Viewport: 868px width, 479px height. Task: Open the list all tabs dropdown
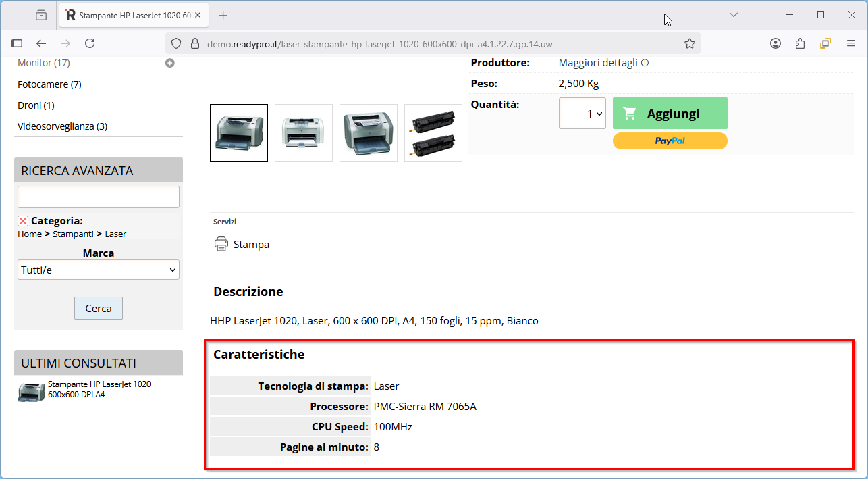click(734, 15)
